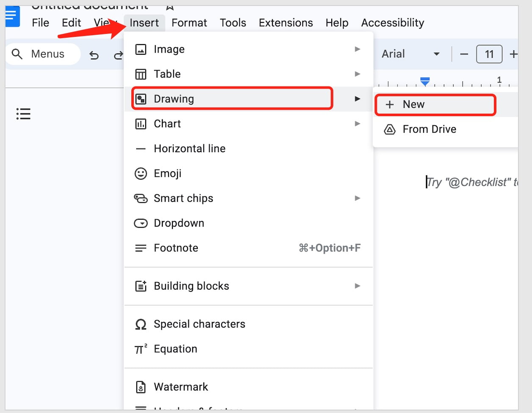Select Equation menu entry
Screen dimensions: 532x413
249,349
